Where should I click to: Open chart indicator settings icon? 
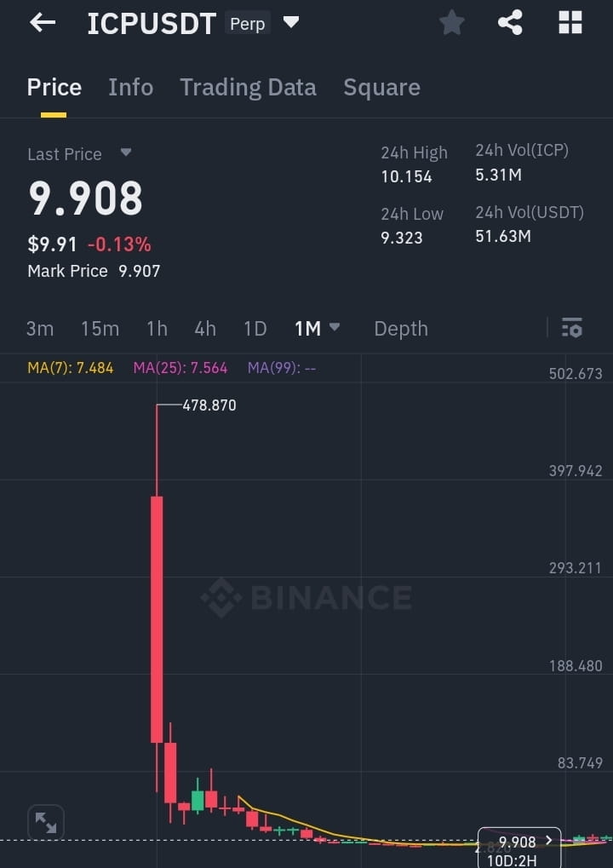(572, 328)
